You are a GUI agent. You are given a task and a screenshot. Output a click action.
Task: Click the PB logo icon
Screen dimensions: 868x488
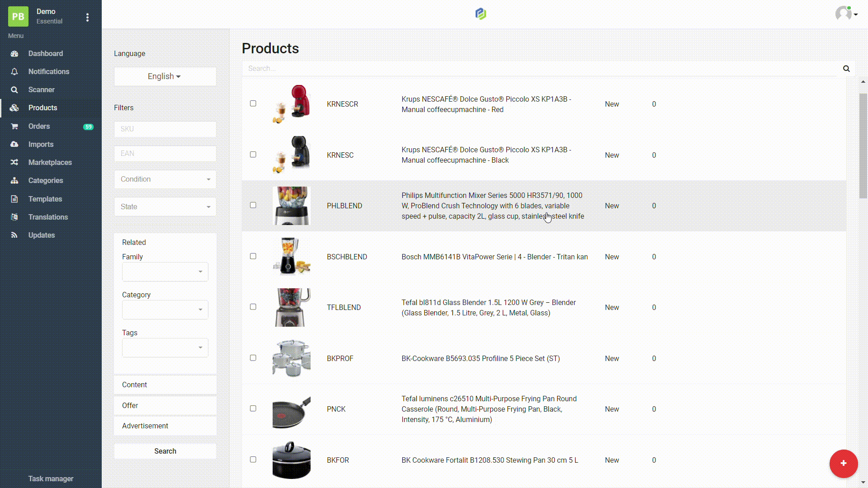pos(18,17)
